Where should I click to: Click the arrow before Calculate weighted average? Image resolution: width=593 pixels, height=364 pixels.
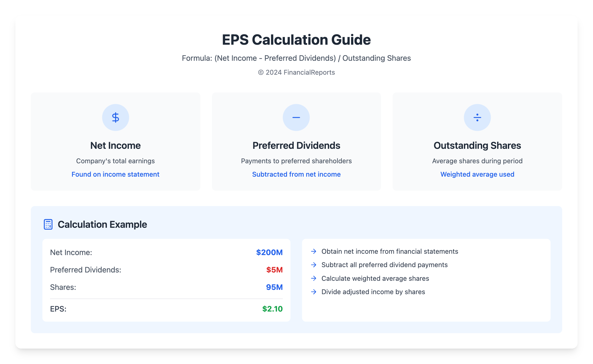314,278
